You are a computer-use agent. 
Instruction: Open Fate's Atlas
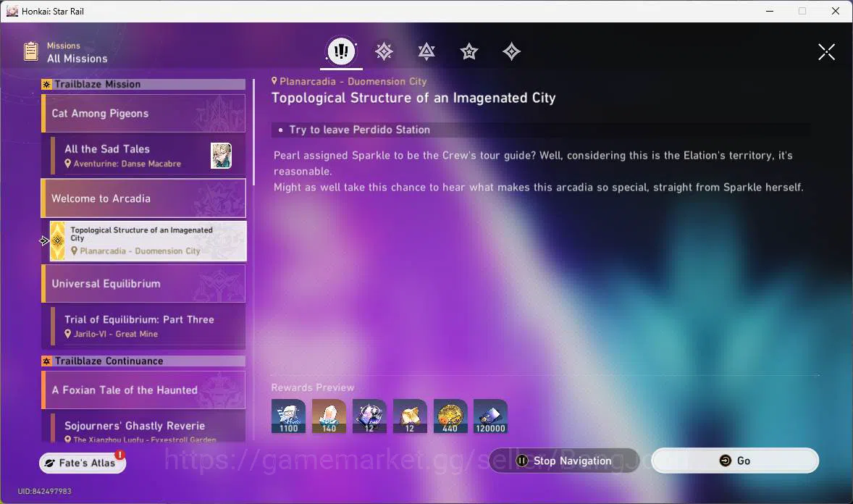82,463
